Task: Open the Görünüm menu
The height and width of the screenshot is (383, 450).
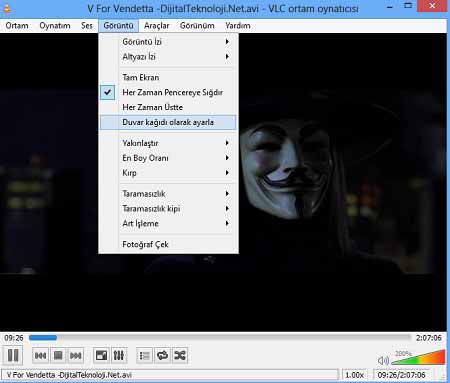Action: coord(197,26)
